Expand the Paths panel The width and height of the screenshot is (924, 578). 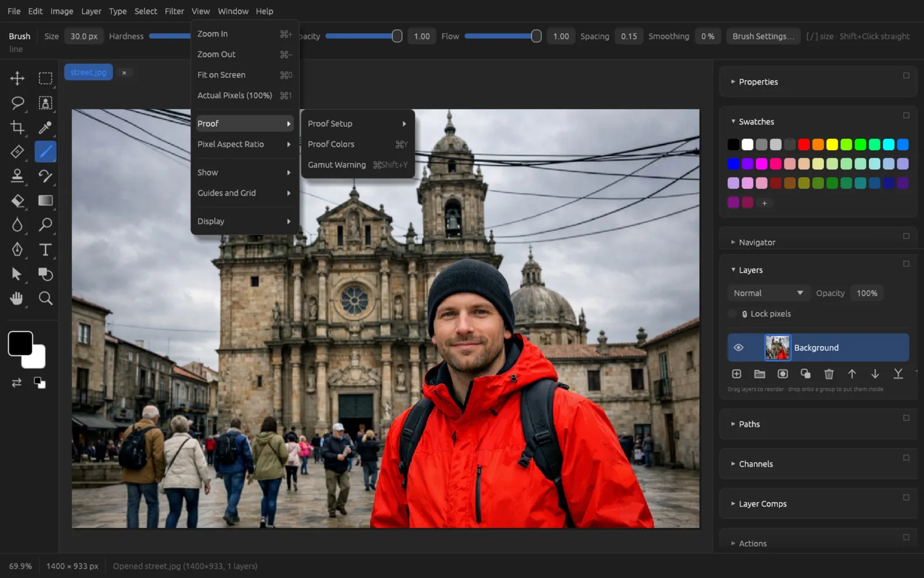pos(733,424)
